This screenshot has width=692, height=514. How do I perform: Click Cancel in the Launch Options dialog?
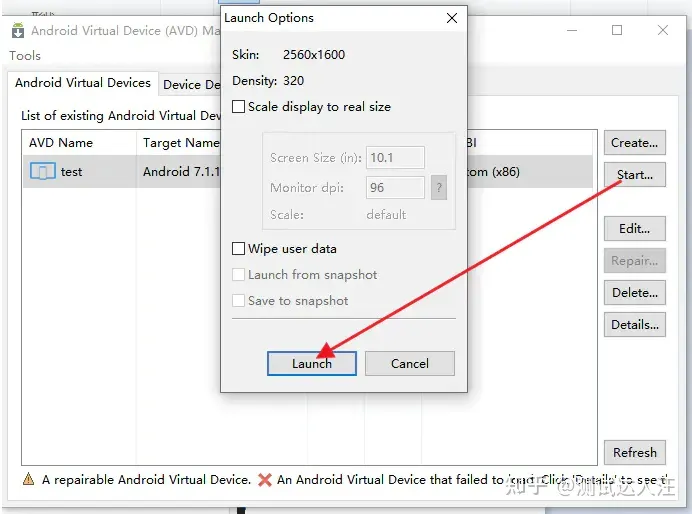pyautogui.click(x=410, y=364)
